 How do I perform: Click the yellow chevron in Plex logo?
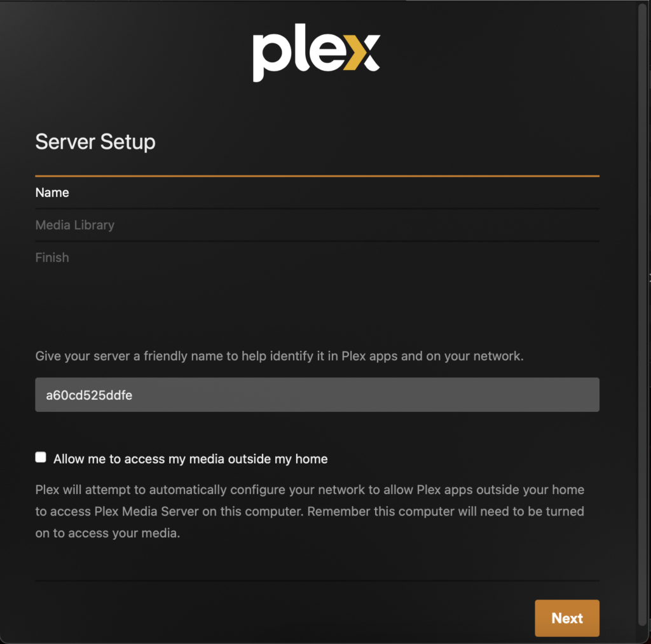pyautogui.click(x=355, y=53)
